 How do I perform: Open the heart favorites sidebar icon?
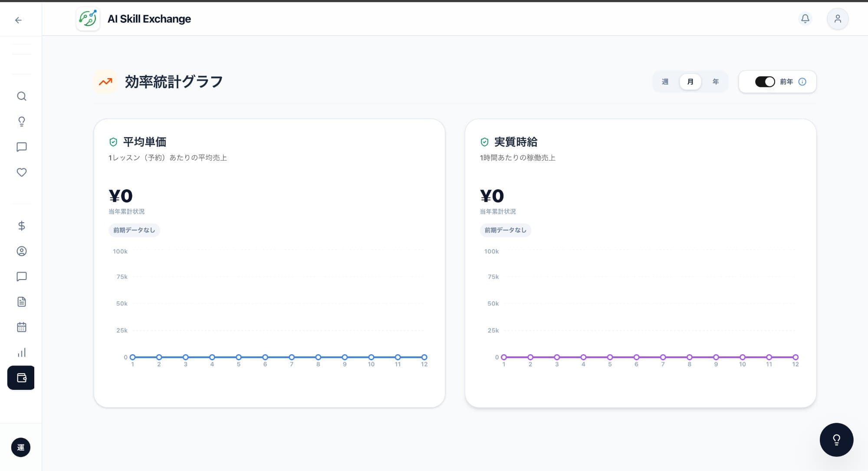coord(21,172)
